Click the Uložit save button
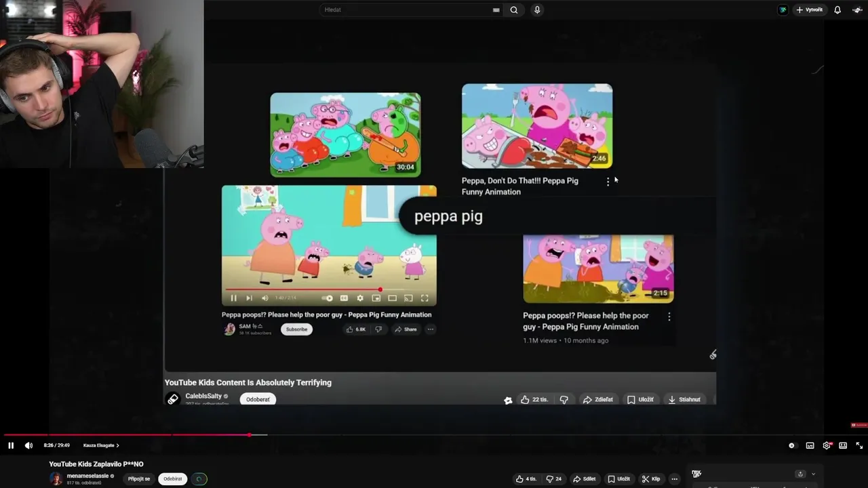The image size is (868, 488). tap(619, 479)
